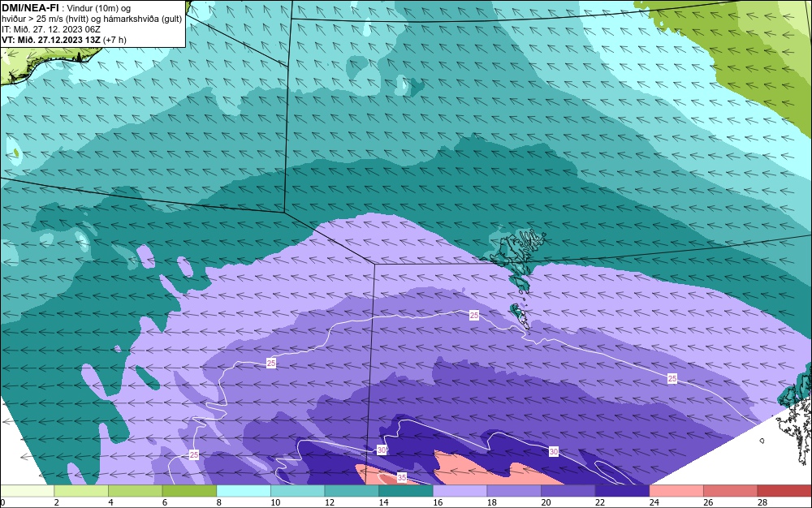Click the 10–12 m/s light turquoise legend swatch
Viewport: 812px width, 508px height.
pos(297,491)
